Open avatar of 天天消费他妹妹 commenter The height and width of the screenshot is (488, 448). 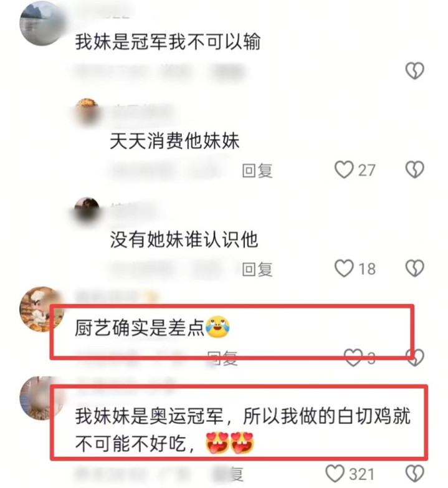[87, 111]
